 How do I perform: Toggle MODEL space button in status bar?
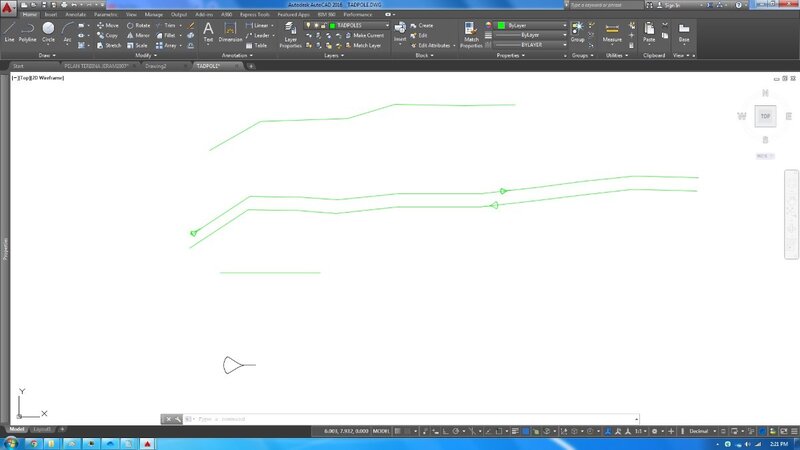pyautogui.click(x=381, y=431)
